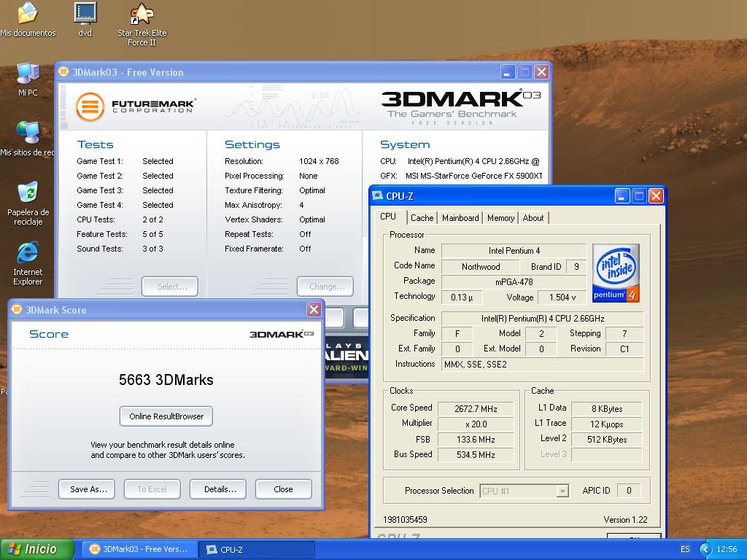
Task: Click the ES language indicator in tray
Action: [x=685, y=549]
